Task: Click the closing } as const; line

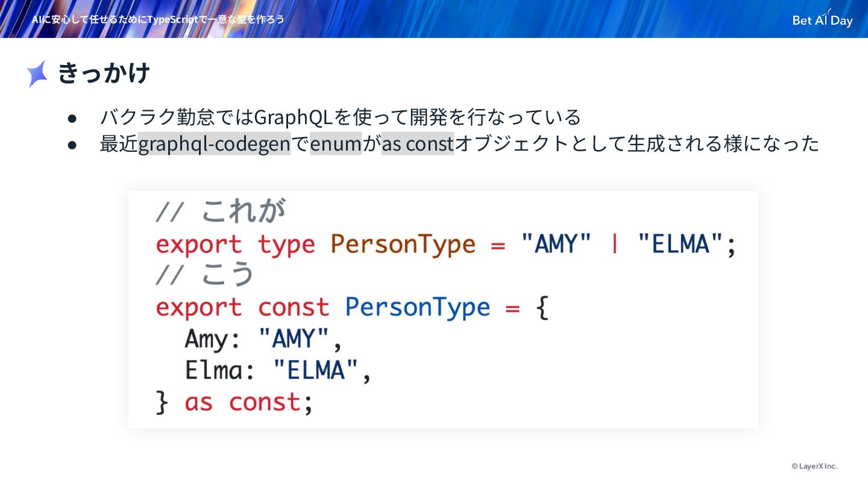Action: (x=234, y=402)
